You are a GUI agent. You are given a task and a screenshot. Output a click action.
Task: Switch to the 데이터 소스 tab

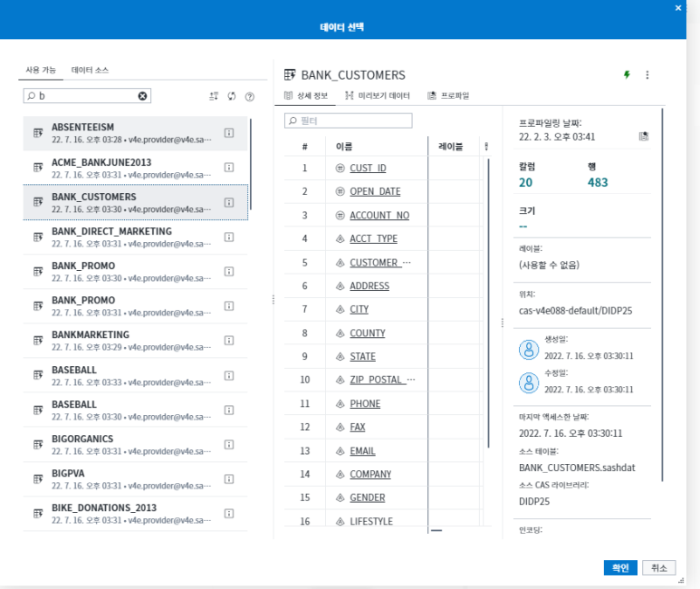(90, 70)
